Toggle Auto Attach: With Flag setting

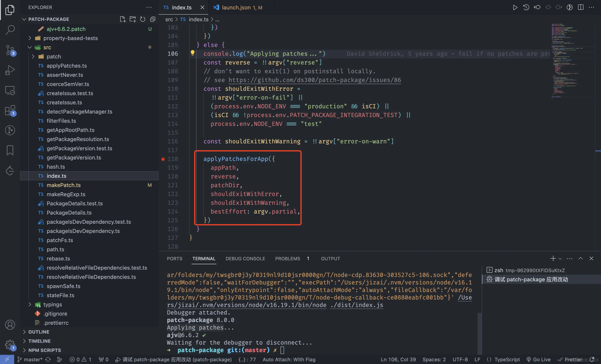click(289, 359)
